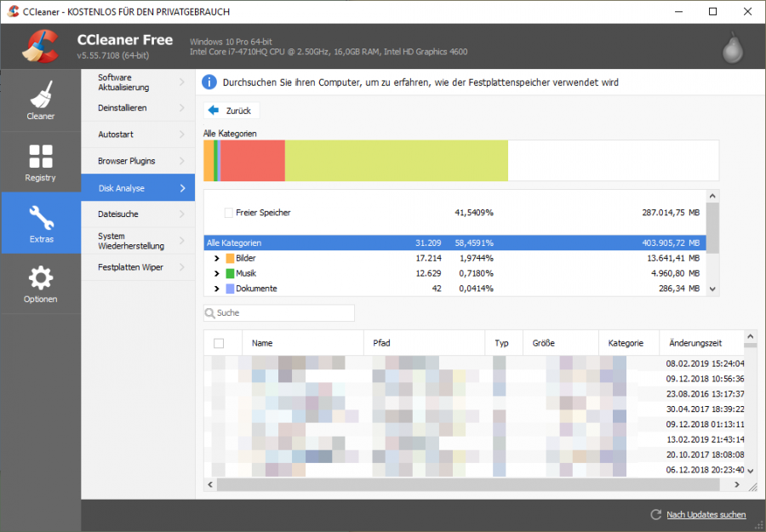
Task: Switch to the Extras section
Action: (x=40, y=223)
